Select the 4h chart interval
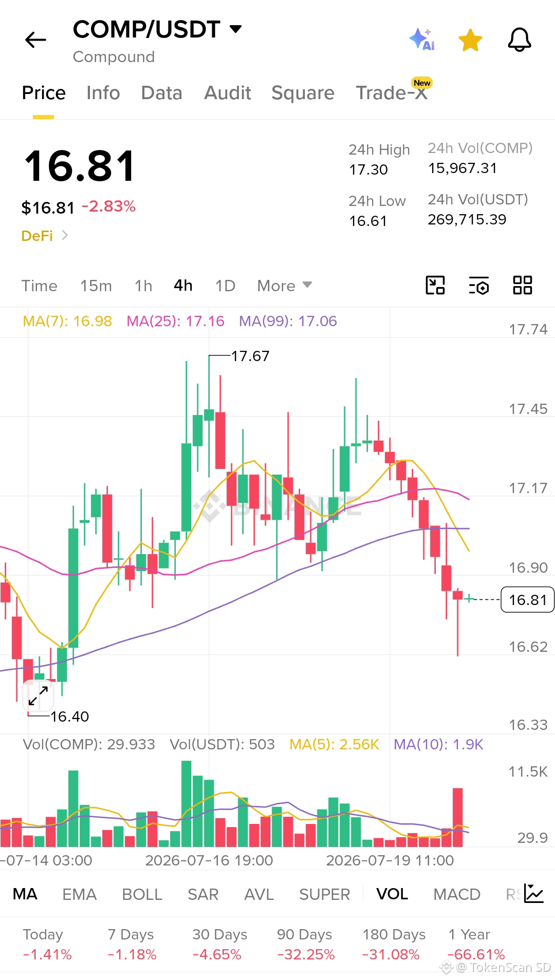 pos(183,285)
